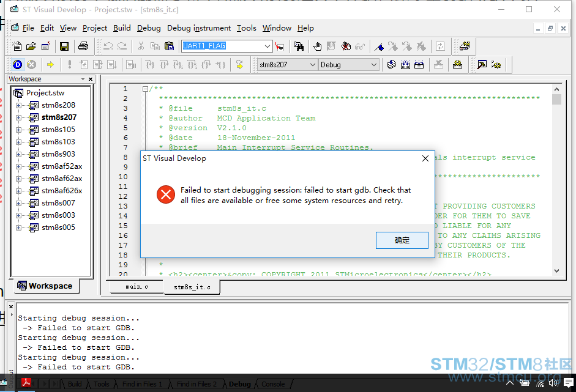The image size is (576, 392).
Task: Click the Toggle bookmark blue flag icon
Action: pyautogui.click(x=379, y=46)
